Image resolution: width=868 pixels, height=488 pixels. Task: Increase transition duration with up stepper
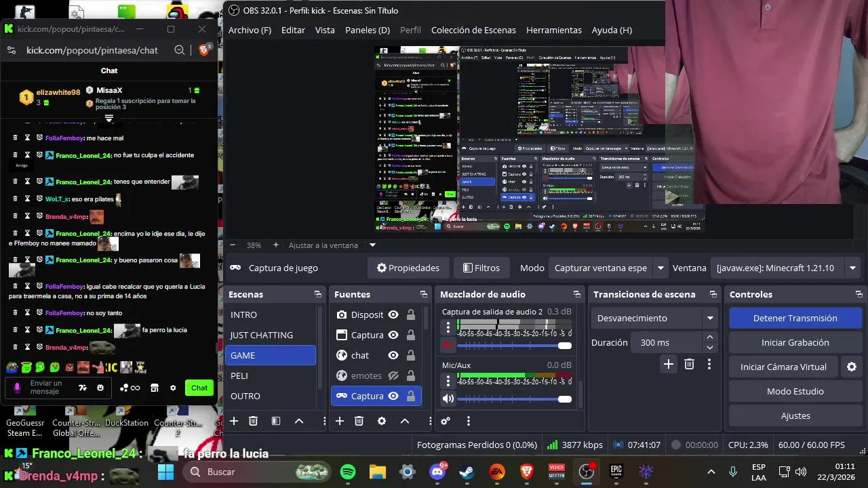(x=710, y=338)
